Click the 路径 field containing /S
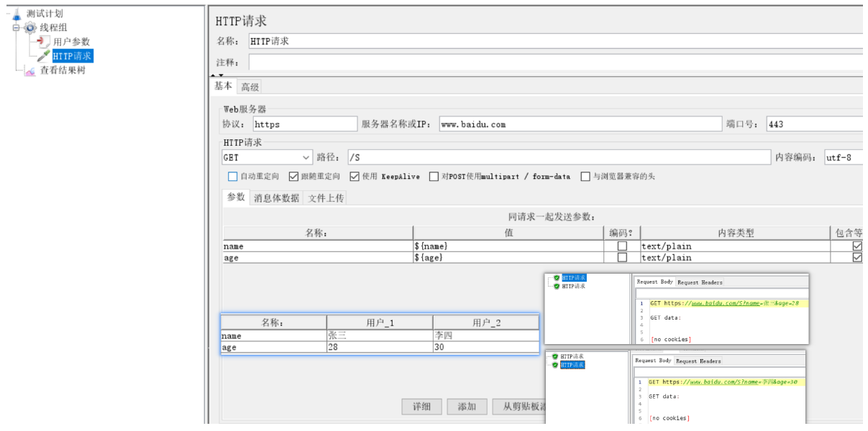Screen dimensions: 868x431 point(558,157)
